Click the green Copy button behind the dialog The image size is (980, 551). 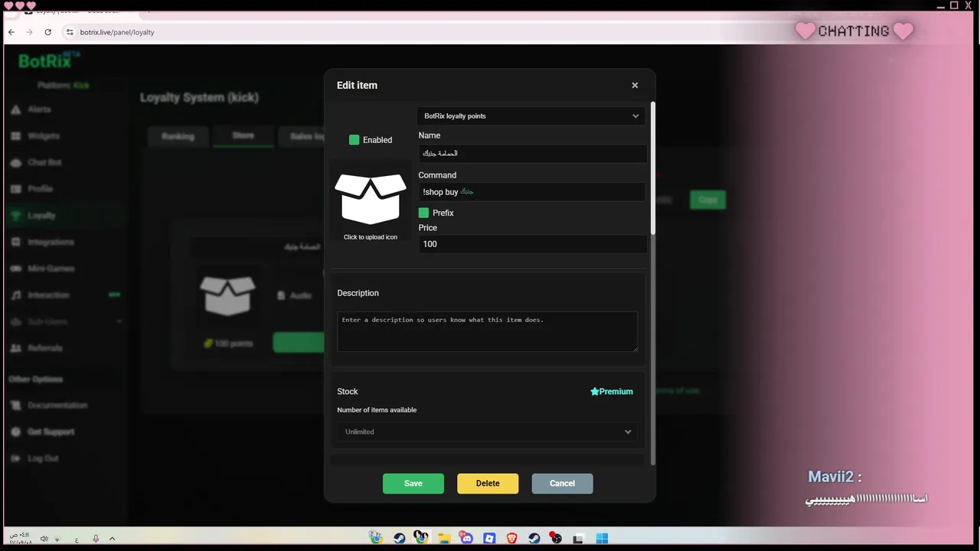click(x=707, y=200)
